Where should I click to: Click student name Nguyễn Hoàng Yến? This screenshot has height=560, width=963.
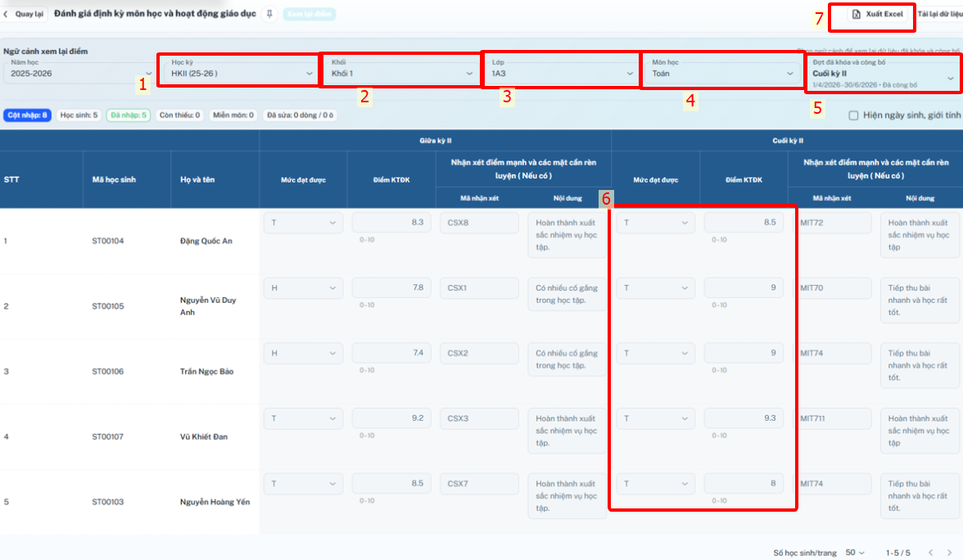[x=215, y=502]
